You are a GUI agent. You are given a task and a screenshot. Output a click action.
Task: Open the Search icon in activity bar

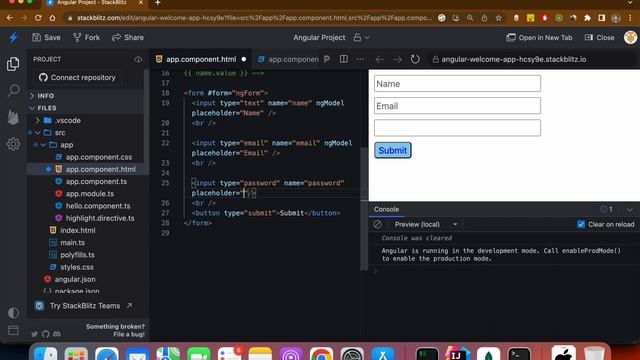(x=13, y=90)
